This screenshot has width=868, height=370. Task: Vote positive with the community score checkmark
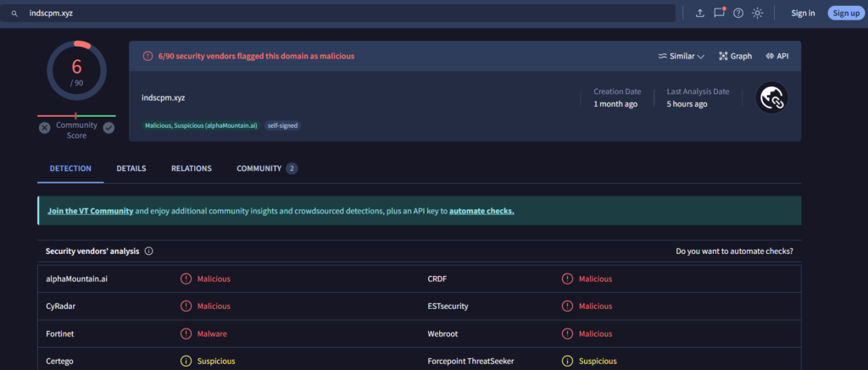click(108, 128)
